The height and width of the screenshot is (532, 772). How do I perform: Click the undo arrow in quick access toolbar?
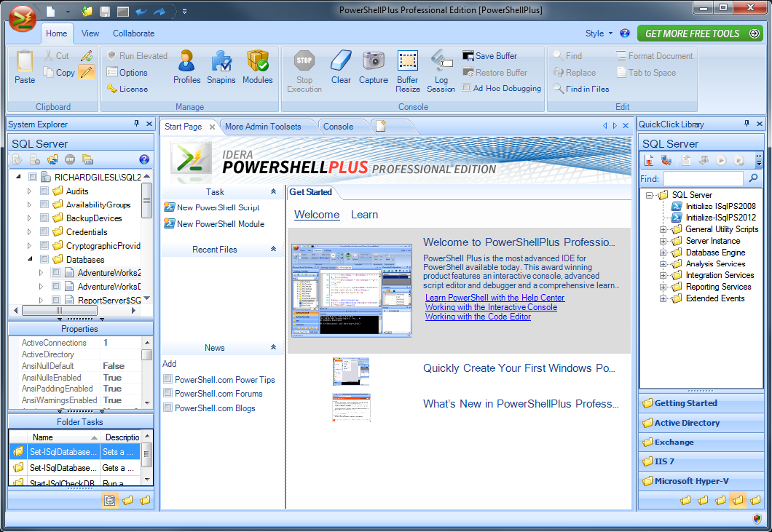pos(141,11)
